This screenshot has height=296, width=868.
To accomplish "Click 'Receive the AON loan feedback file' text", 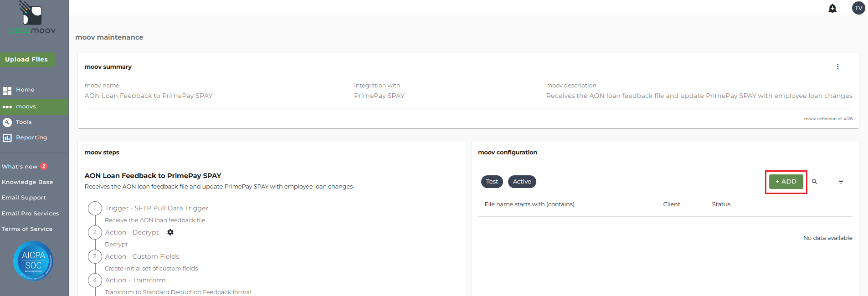I will (x=155, y=220).
